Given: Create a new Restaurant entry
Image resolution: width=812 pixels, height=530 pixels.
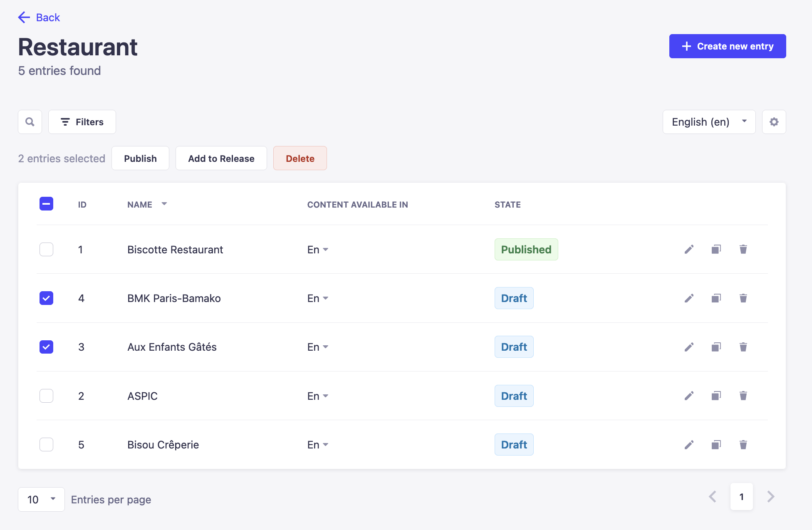Looking at the screenshot, I should [727, 46].
